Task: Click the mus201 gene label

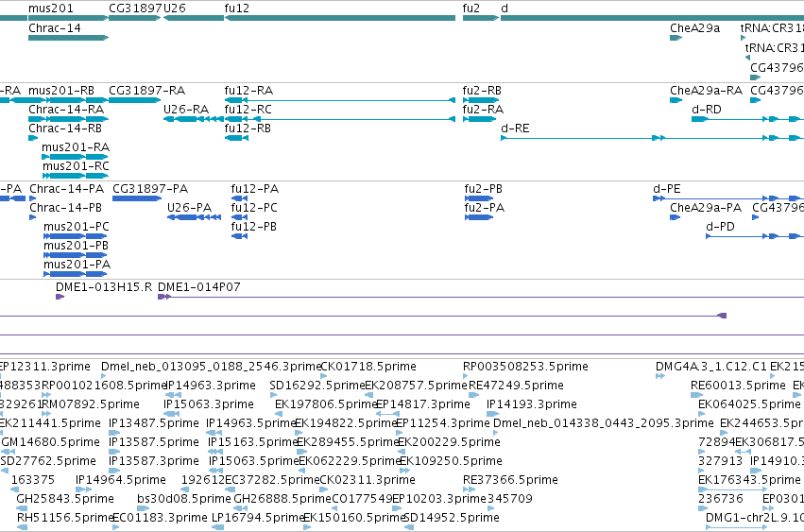Action: pyautogui.click(x=51, y=9)
